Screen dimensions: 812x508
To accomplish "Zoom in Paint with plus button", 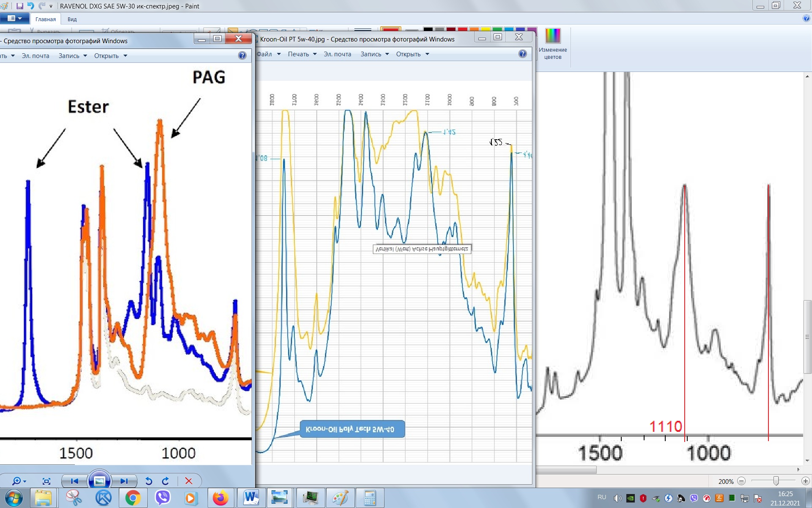I will 806,481.
